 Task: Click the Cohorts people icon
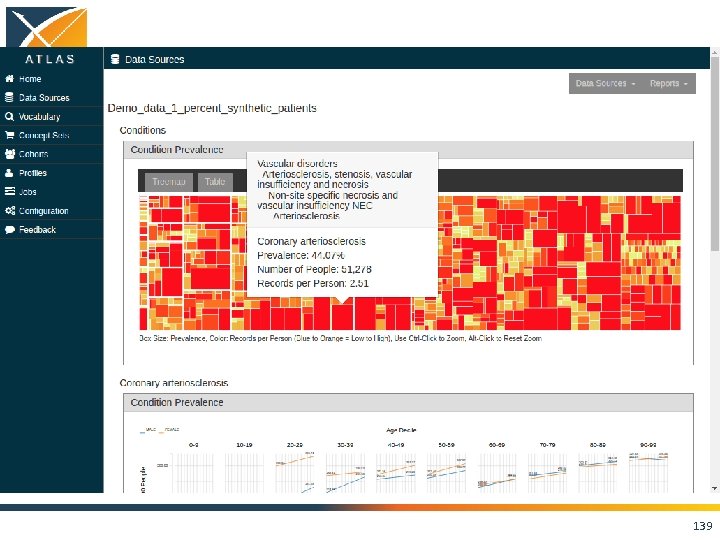coord(10,154)
